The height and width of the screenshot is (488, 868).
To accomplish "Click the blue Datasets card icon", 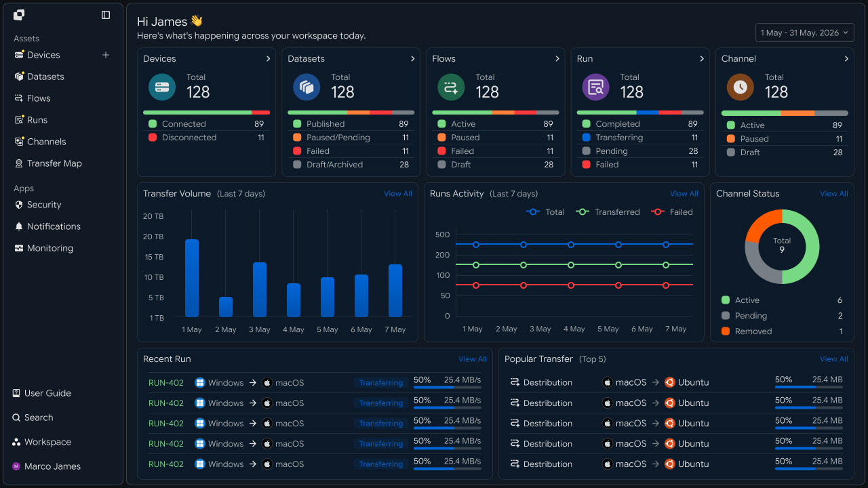I will pos(307,87).
